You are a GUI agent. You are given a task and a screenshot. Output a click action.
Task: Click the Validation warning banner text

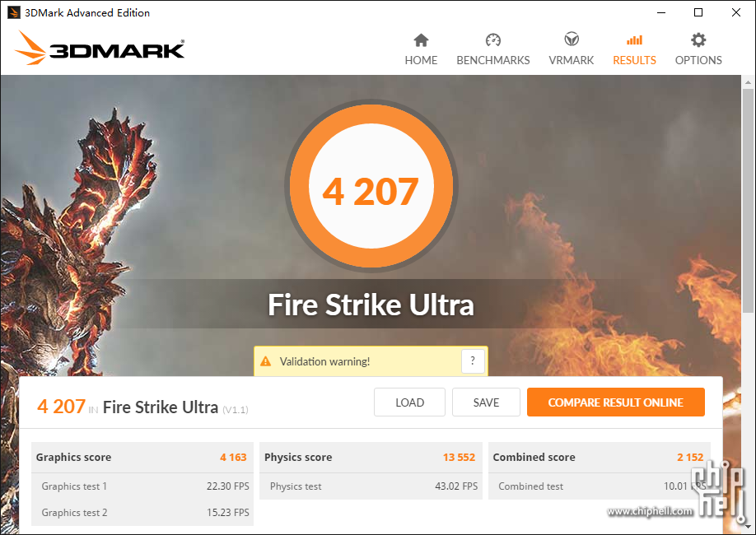click(324, 361)
